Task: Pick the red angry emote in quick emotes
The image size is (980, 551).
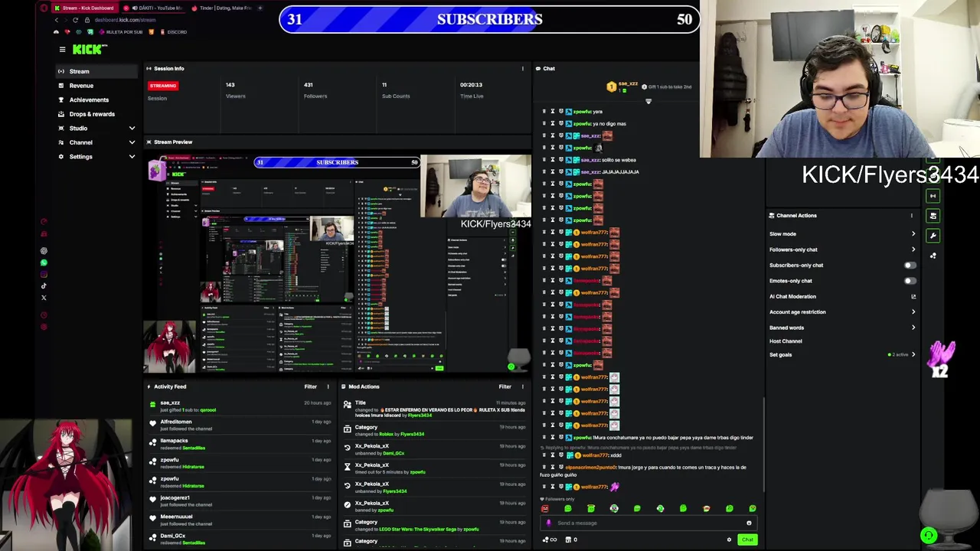Action: tap(544, 509)
